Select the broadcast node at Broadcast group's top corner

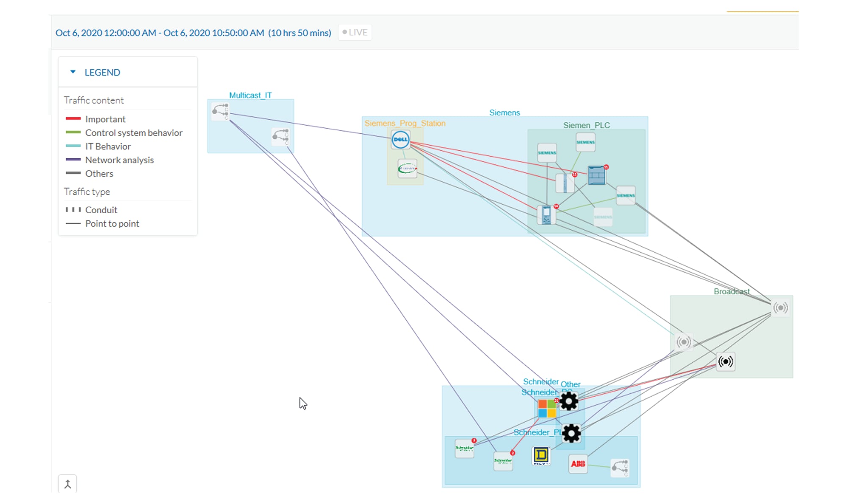point(780,308)
